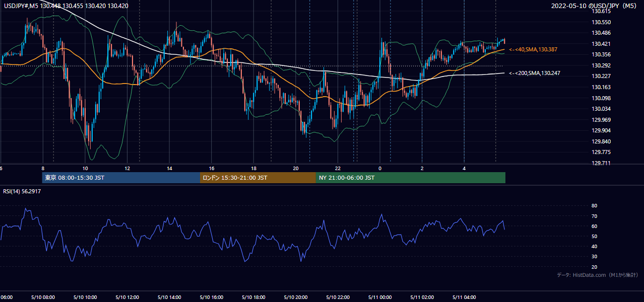Select the London session bar ロンドン 15:30-21:00 JST
Viewport: 644px width, 302px height.
click(x=258, y=178)
